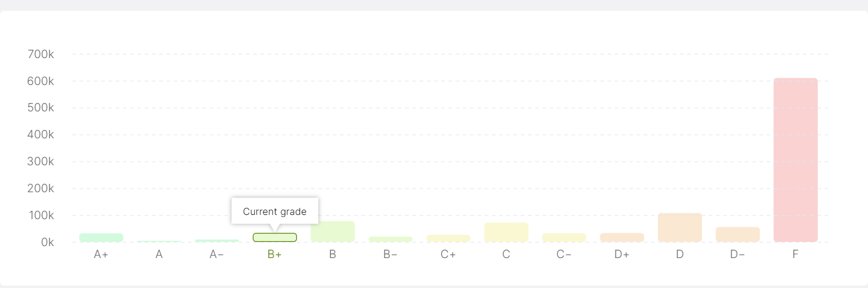The height and width of the screenshot is (288, 868).
Task: Select the A+ grade bar
Action: 101,238
